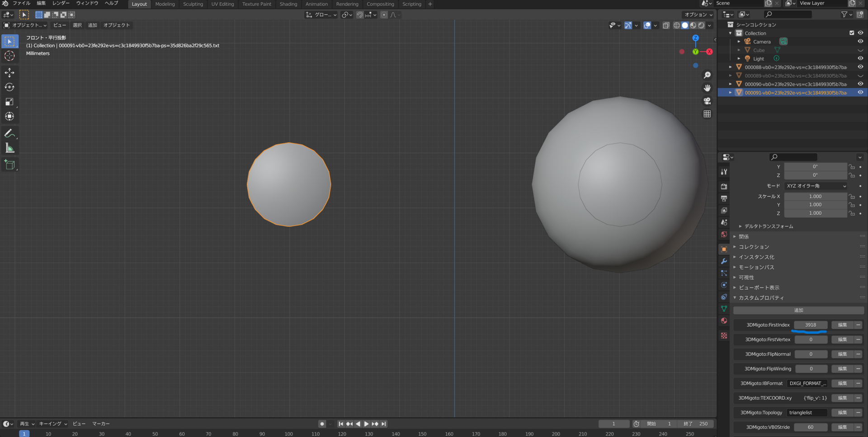Activate the Add Cube tool
This screenshot has width=868, height=437.
coord(9,165)
